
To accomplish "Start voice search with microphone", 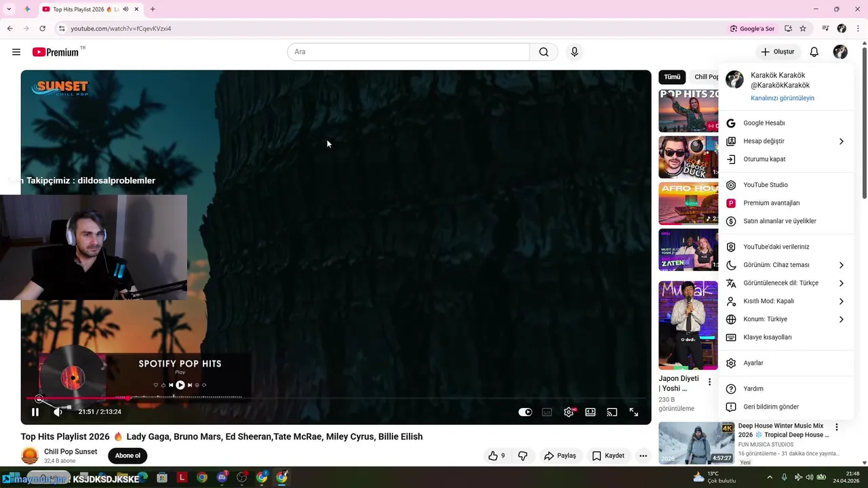I will 574,52.
